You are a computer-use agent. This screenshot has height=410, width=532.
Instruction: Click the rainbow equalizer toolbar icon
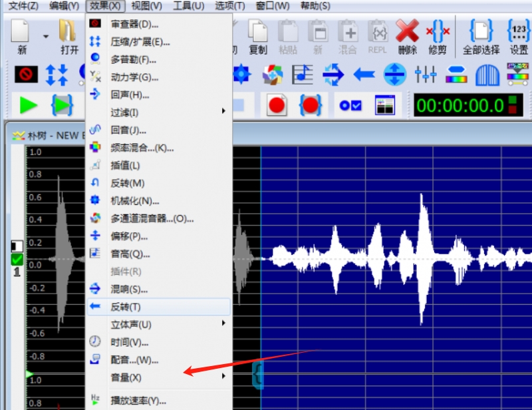[x=456, y=74]
